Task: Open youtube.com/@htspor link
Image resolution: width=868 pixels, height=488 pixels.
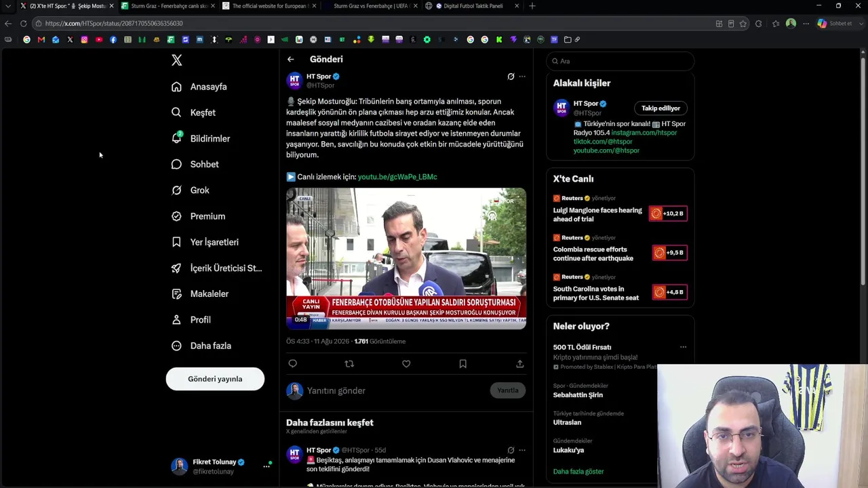Action: pos(606,150)
